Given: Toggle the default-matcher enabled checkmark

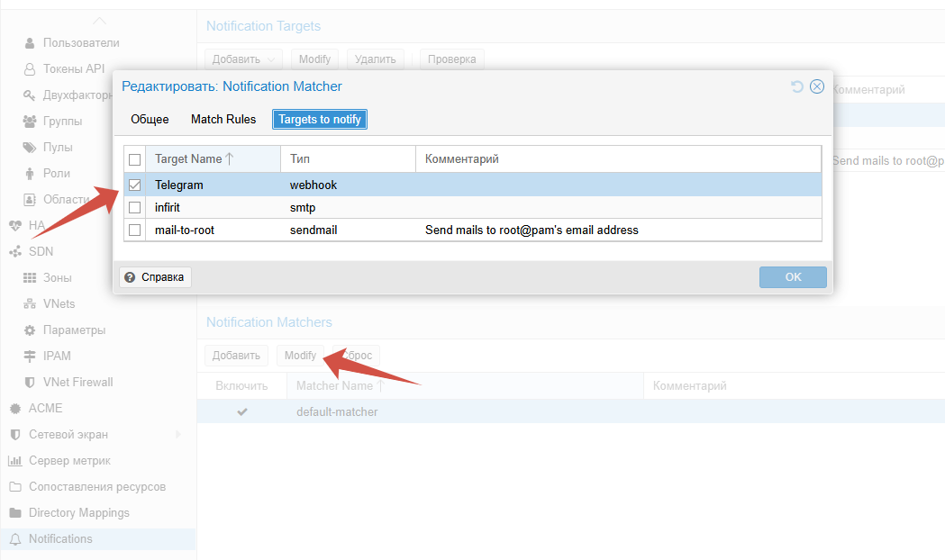Looking at the screenshot, I should pyautogui.click(x=242, y=411).
